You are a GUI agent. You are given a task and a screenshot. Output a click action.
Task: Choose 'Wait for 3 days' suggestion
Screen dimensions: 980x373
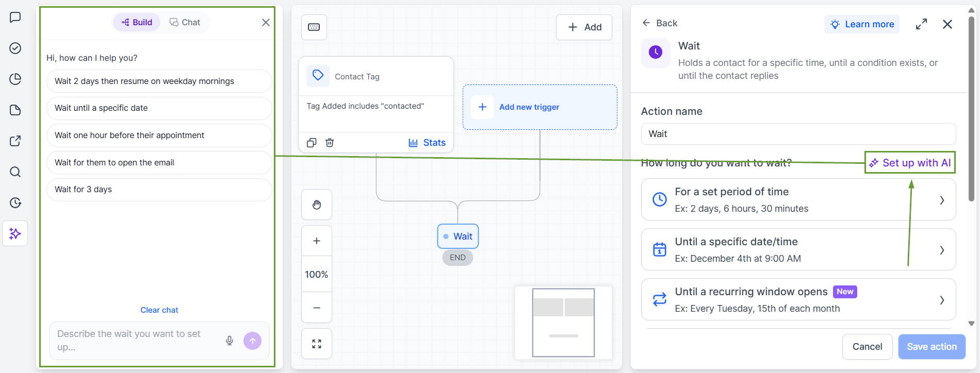tap(159, 190)
